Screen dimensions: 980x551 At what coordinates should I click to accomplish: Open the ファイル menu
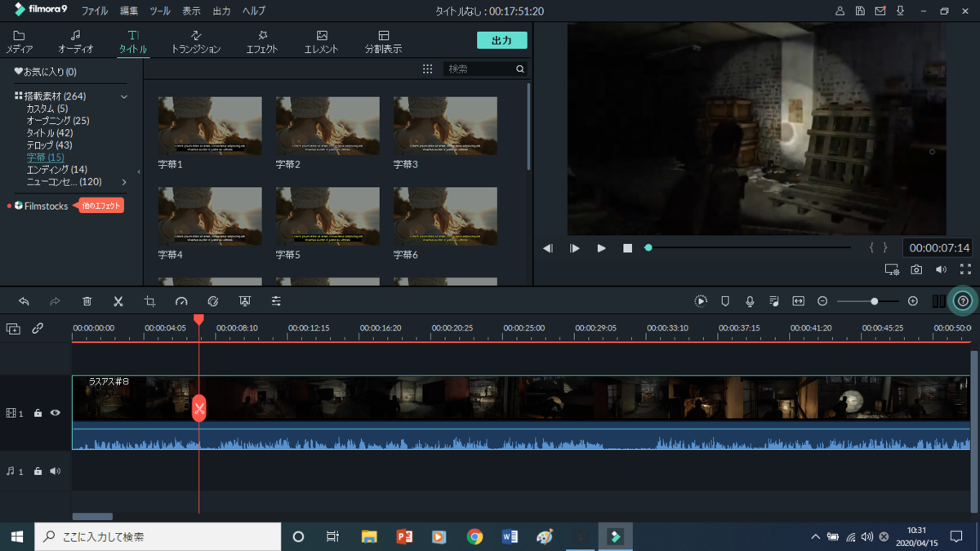click(95, 11)
